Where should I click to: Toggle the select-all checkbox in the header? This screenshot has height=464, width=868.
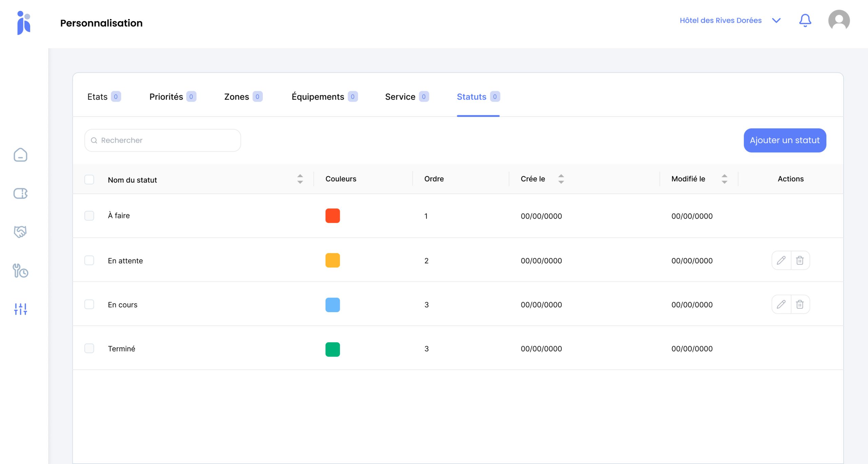(89, 179)
